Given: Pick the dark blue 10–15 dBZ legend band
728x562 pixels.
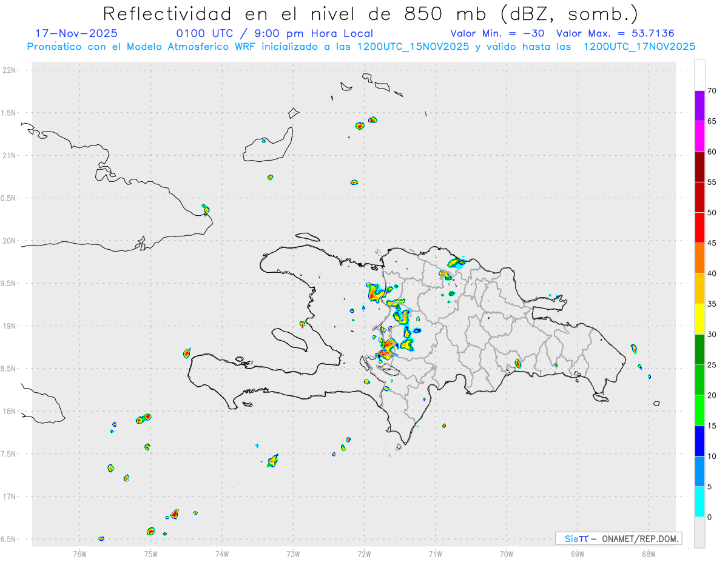Looking at the screenshot, I should pyautogui.click(x=699, y=441).
